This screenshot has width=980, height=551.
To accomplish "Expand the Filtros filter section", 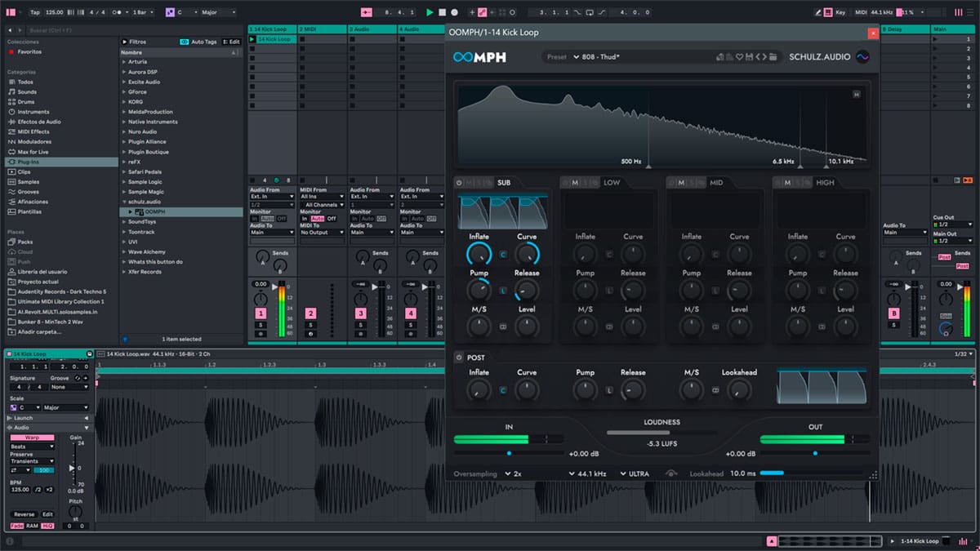I will [124, 42].
